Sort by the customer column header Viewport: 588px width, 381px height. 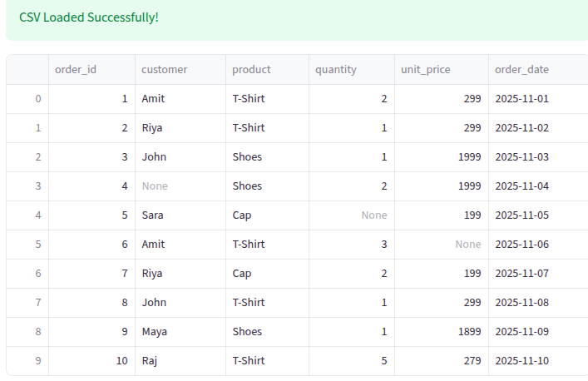165,70
